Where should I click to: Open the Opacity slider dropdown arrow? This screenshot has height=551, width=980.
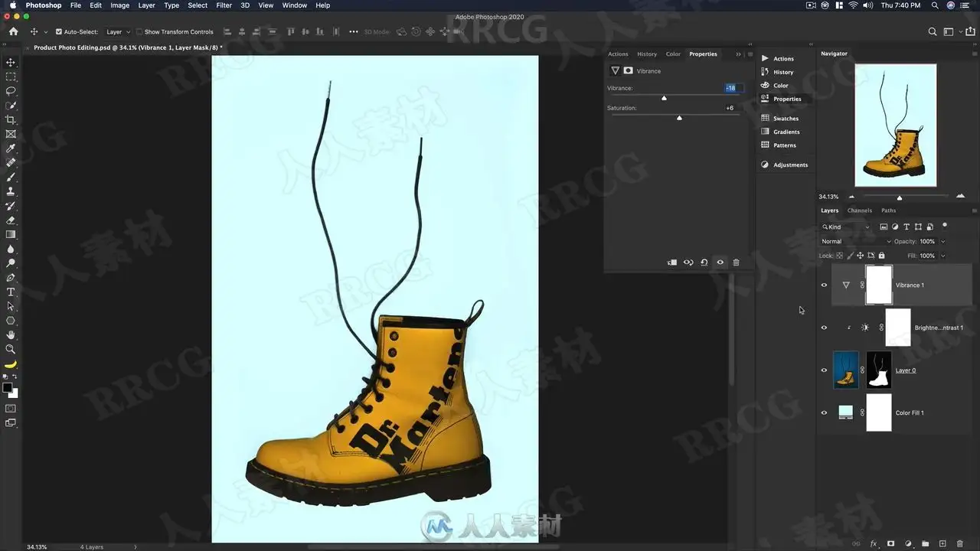click(943, 242)
